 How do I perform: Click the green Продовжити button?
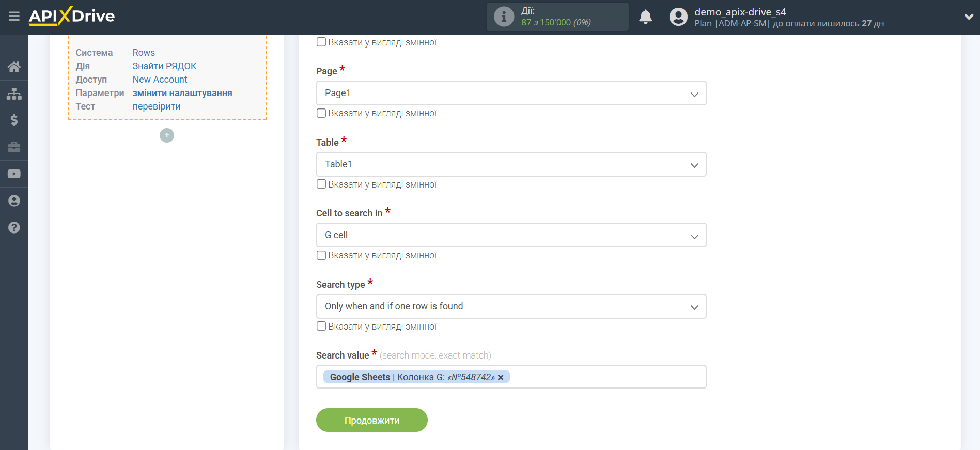(371, 420)
